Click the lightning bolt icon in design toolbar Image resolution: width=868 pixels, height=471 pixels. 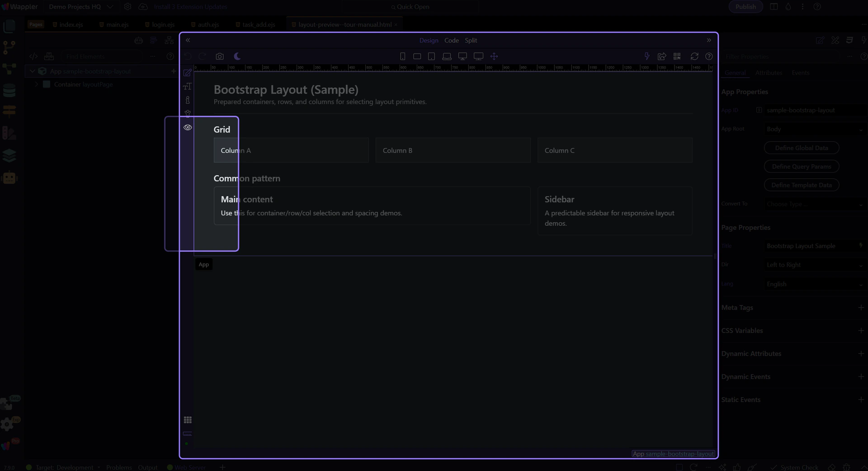click(647, 56)
